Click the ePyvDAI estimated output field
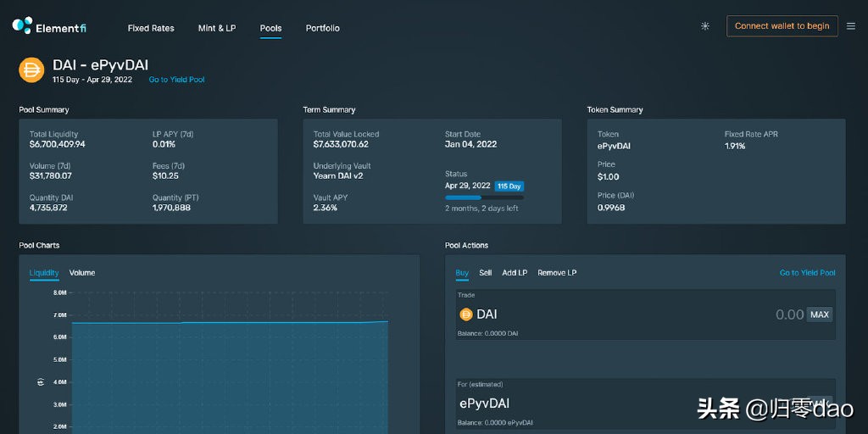 point(645,403)
